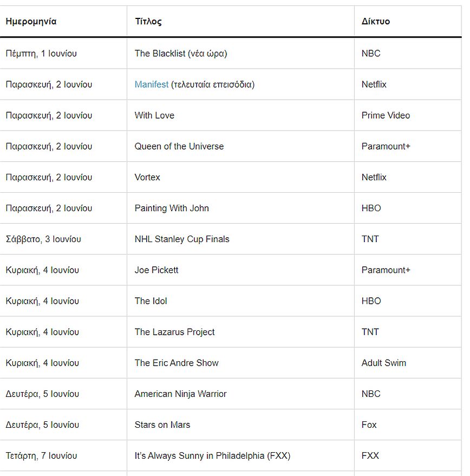Select The Lazarus Project title

(175, 332)
